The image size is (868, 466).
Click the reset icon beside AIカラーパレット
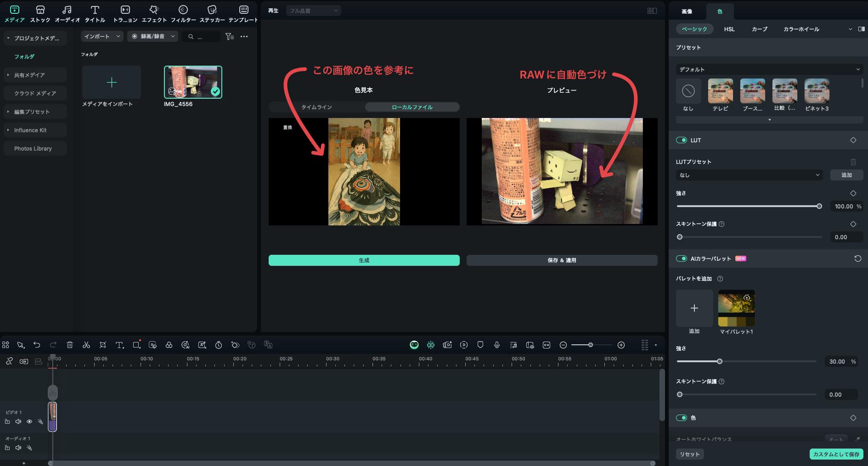857,258
